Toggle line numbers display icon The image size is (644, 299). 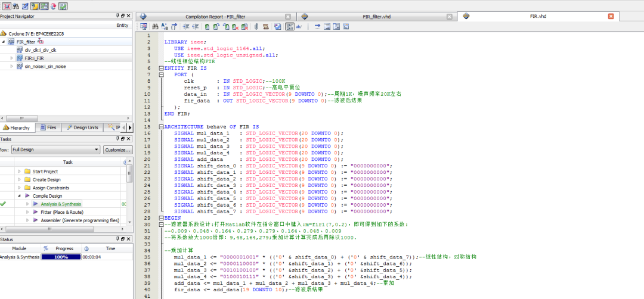click(289, 27)
